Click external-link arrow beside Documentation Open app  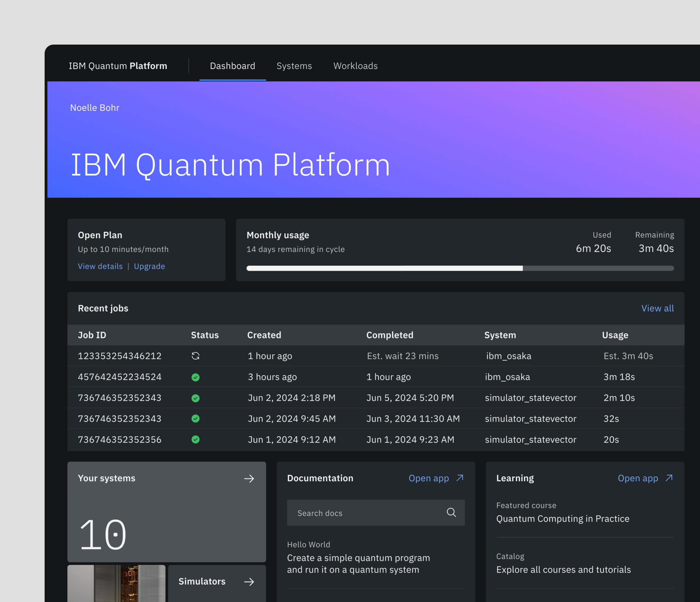[x=460, y=478]
